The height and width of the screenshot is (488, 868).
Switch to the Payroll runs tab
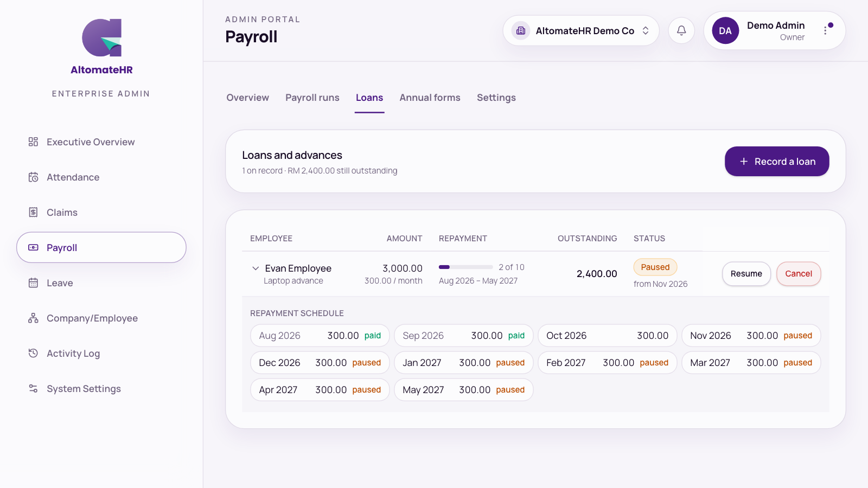(312, 98)
